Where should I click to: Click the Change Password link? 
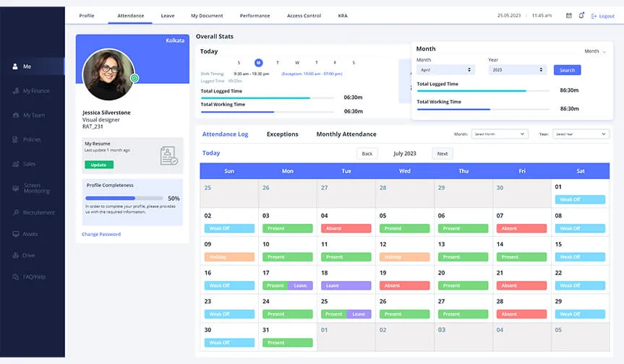tap(101, 234)
